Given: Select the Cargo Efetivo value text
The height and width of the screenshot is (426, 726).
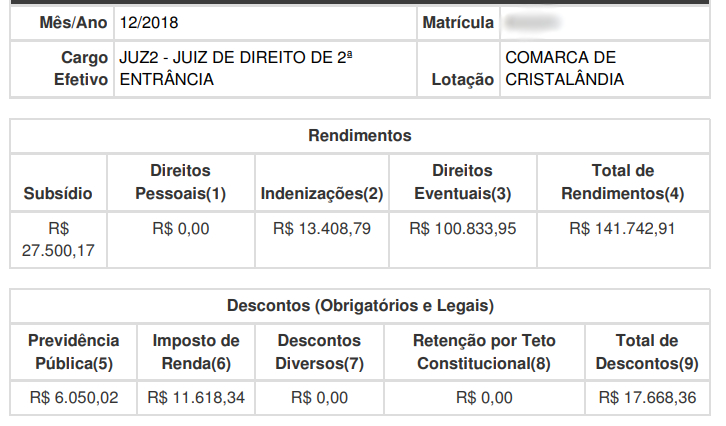Looking at the screenshot, I should [234, 68].
